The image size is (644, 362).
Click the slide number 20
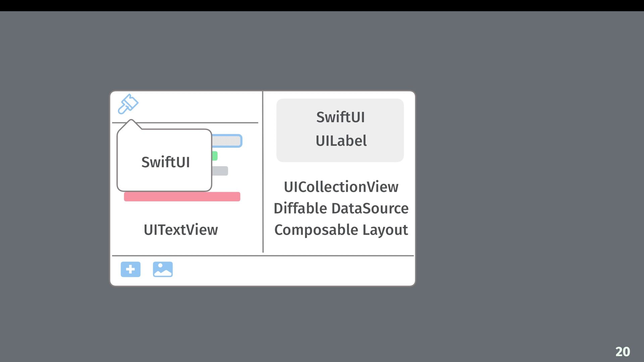point(623,352)
